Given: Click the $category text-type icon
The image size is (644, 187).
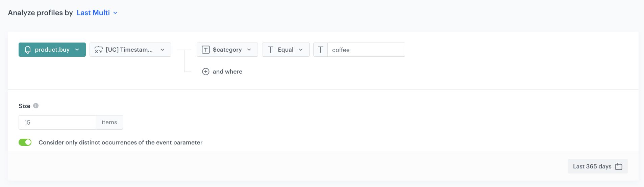Looking at the screenshot, I should point(206,50).
